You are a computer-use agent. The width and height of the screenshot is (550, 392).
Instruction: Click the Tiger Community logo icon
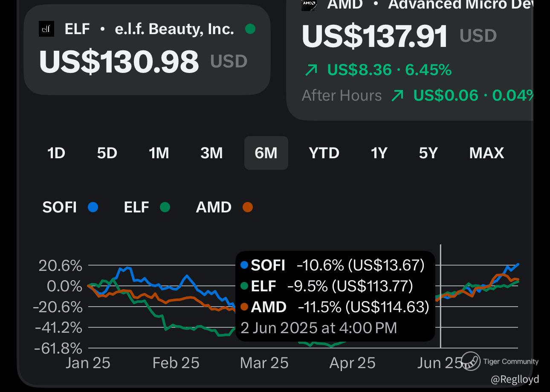point(471,361)
